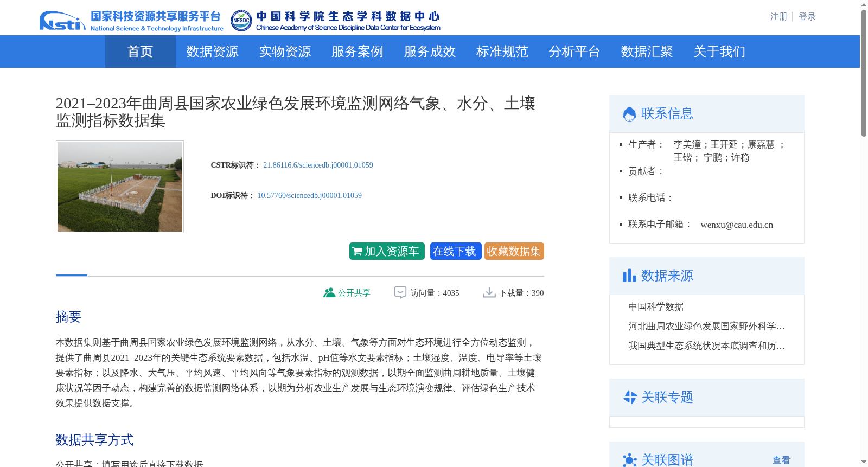Click the dataset title heading
Image resolution: width=868 pixels, height=467 pixels.
point(296,112)
